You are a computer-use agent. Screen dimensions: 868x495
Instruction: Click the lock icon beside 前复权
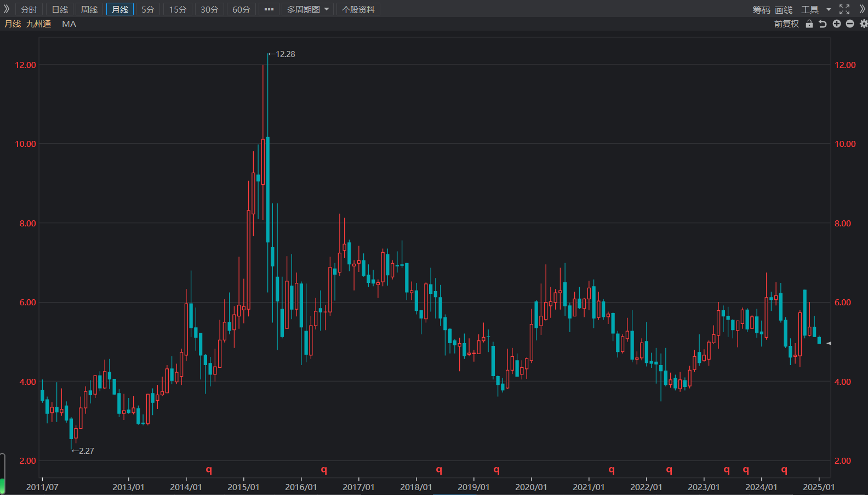pyautogui.click(x=809, y=24)
